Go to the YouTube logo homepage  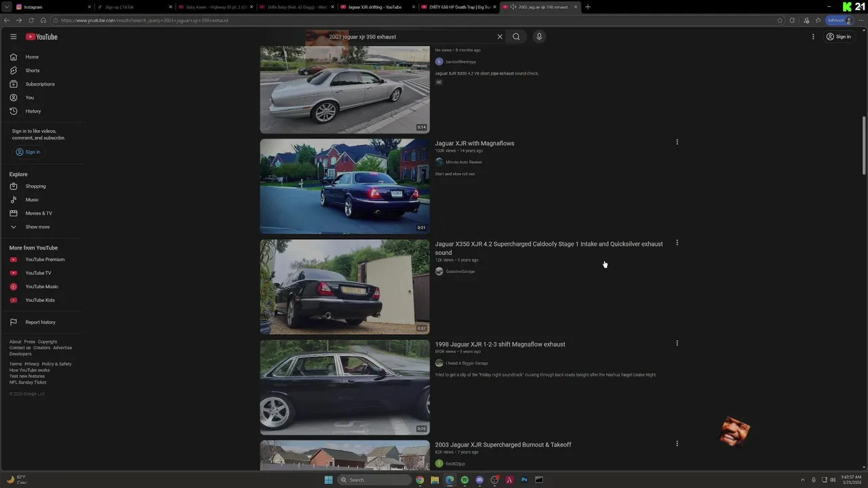[42, 37]
